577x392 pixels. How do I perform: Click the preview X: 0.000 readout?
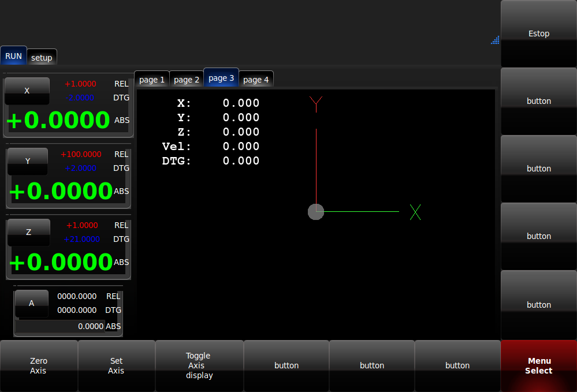click(x=218, y=103)
